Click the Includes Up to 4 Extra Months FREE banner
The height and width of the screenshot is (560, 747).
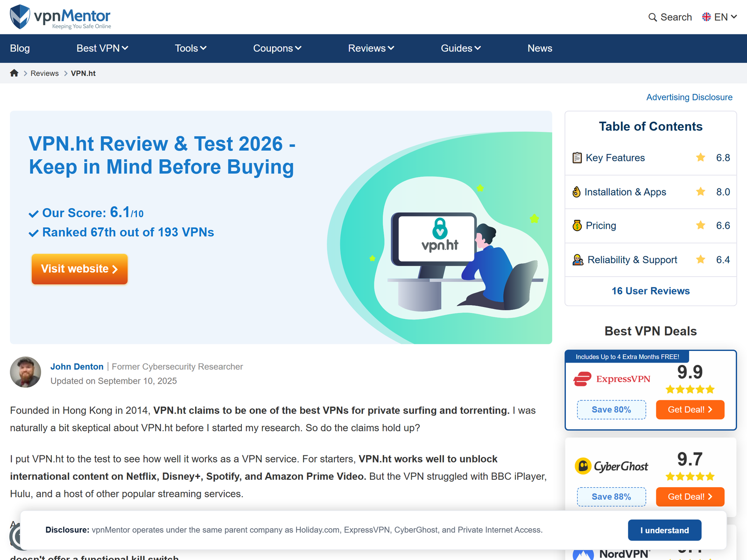627,357
